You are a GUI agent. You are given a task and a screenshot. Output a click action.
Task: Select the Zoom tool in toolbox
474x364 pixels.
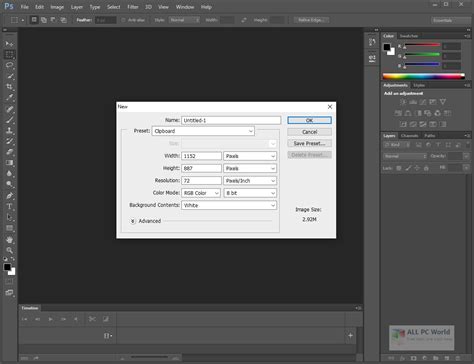(9, 250)
